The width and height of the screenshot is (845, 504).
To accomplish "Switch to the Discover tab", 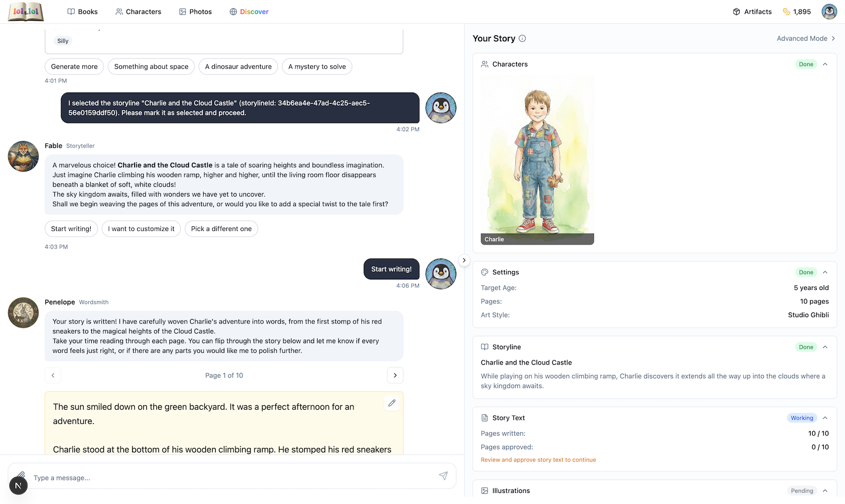I will tap(249, 11).
